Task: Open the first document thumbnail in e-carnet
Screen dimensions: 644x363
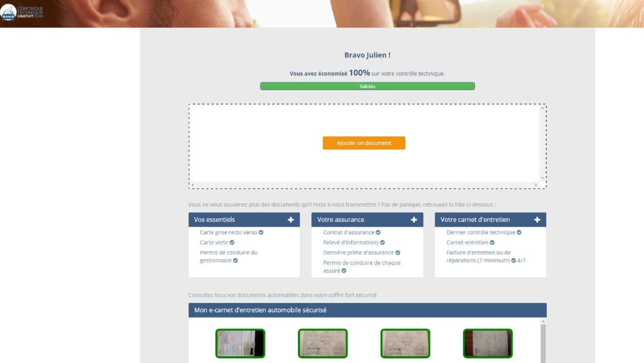Action: tap(240, 343)
